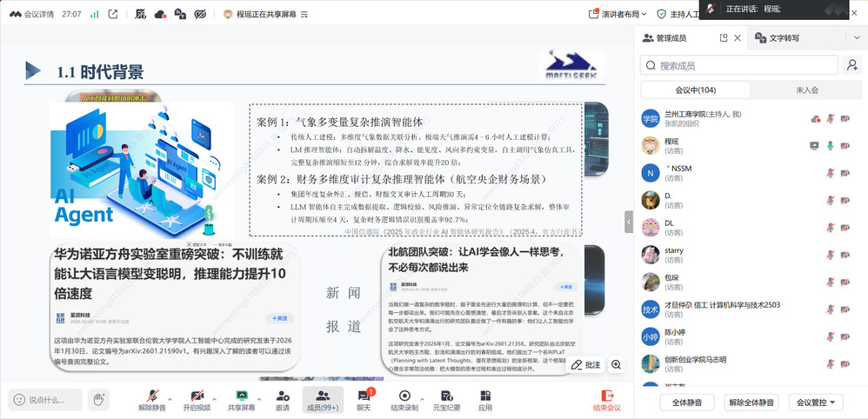Expand the arrow next to 结束录制
Screen dimensions: 868x419
tap(422, 399)
